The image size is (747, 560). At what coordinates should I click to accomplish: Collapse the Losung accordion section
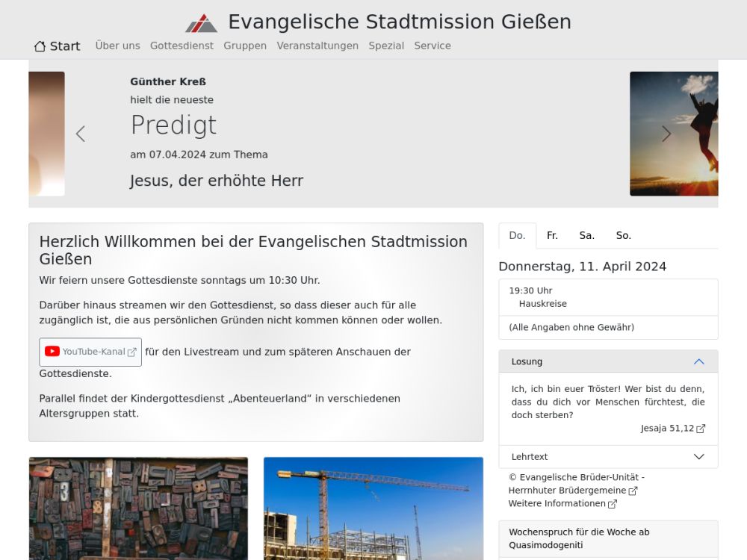point(698,361)
